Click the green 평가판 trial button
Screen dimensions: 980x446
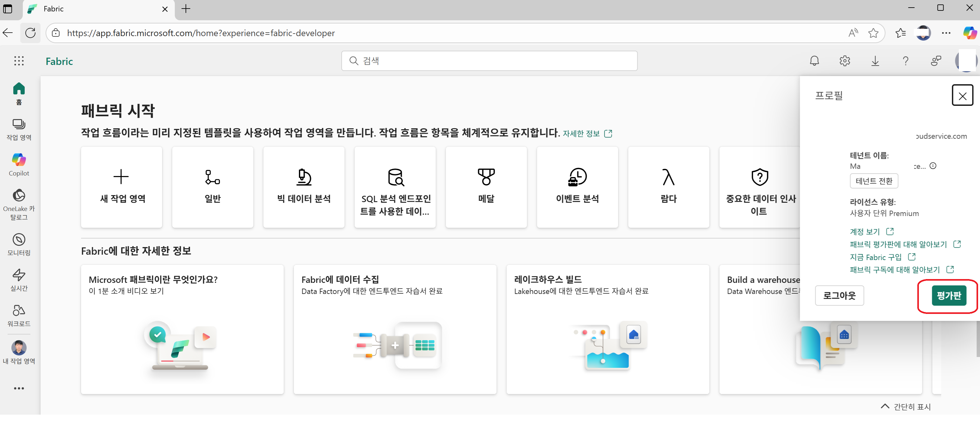click(948, 295)
